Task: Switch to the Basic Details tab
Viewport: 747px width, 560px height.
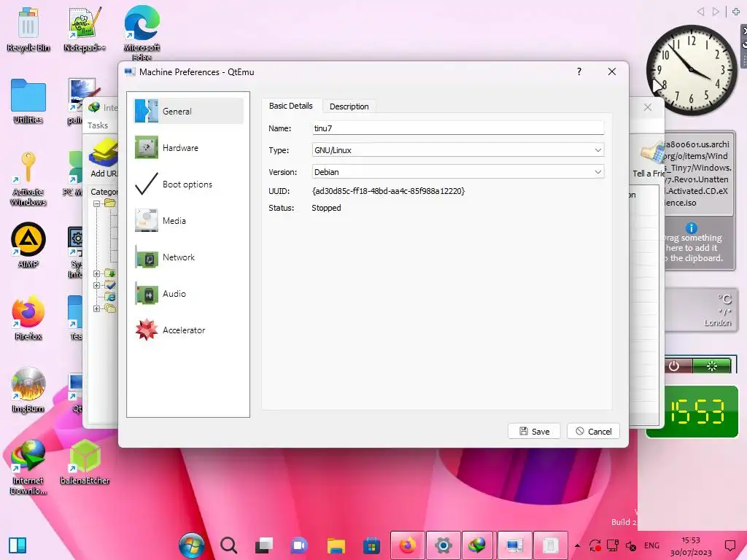Action: [290, 106]
